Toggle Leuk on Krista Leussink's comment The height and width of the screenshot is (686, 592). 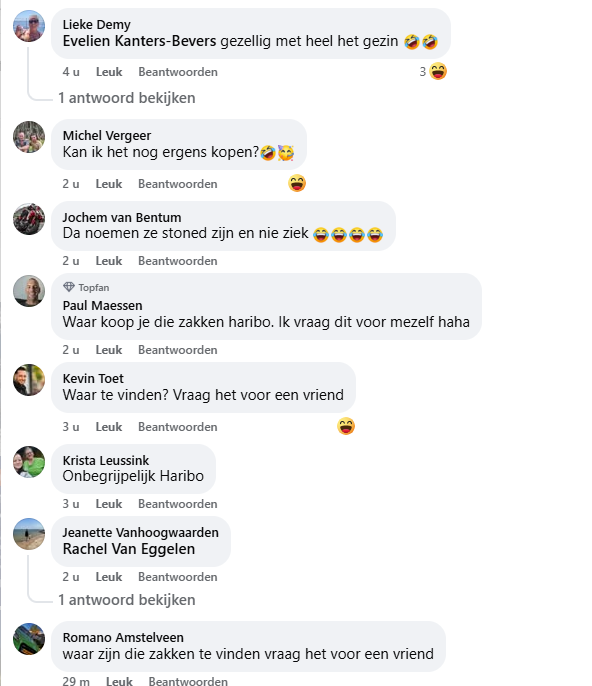point(109,504)
